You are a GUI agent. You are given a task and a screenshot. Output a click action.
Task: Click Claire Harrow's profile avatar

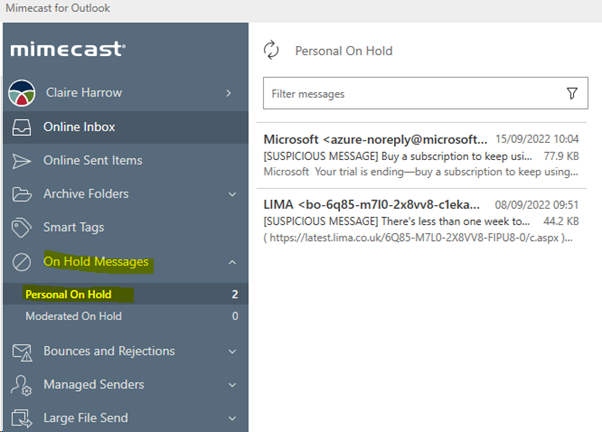coord(22,93)
